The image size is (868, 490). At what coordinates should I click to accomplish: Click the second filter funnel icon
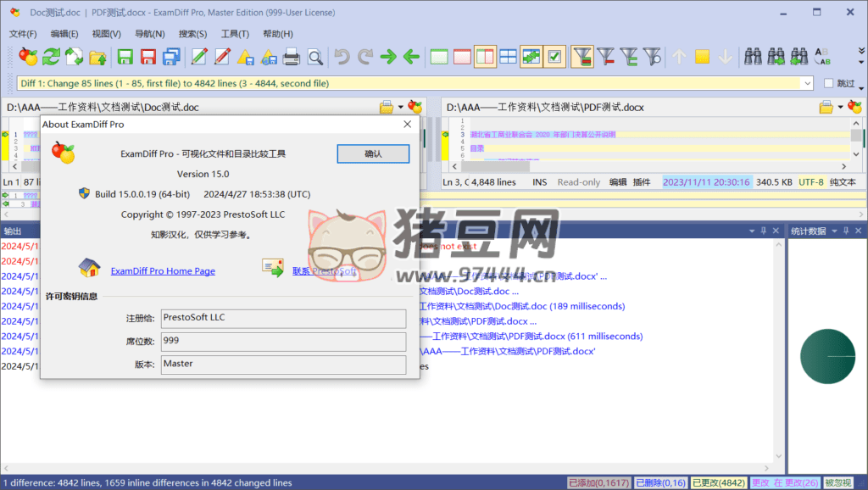[x=605, y=57]
